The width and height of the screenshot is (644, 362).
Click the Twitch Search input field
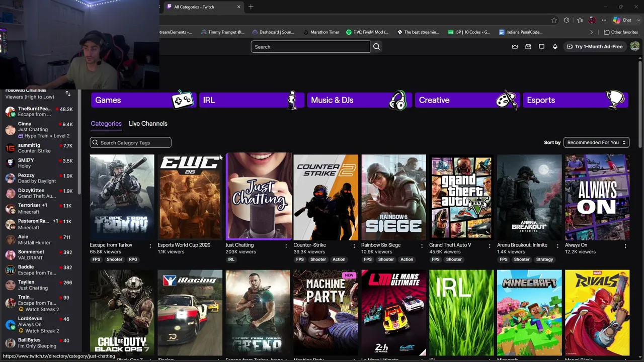(310, 47)
